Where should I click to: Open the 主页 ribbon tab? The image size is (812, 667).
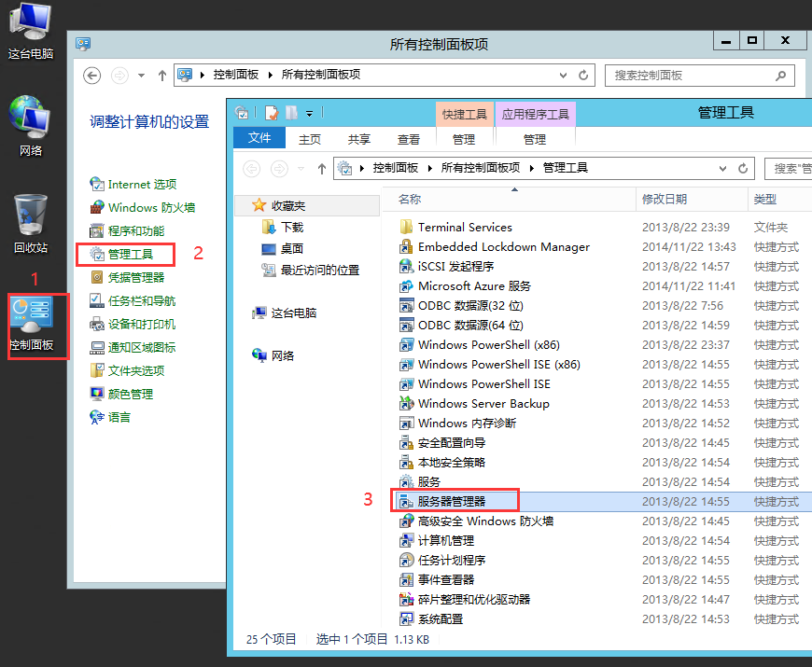(310, 139)
